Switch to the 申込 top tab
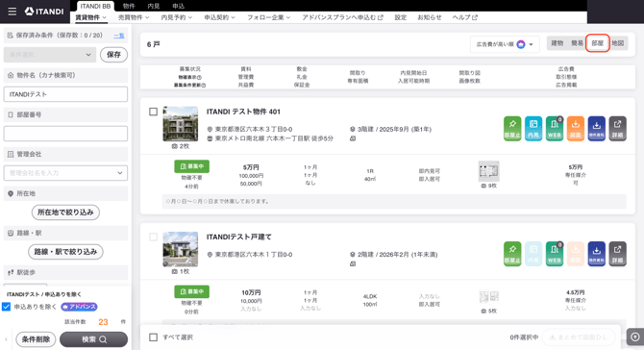The width and height of the screenshot is (644, 350). click(178, 6)
